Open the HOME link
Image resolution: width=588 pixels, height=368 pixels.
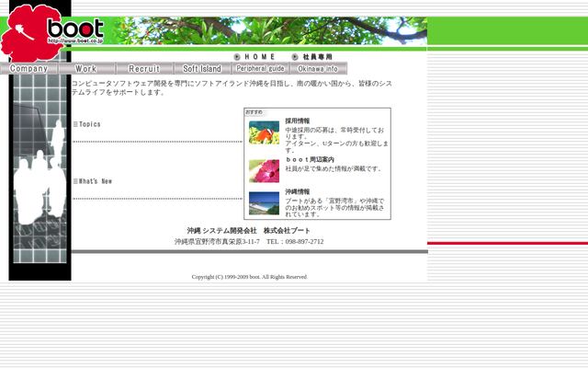[x=260, y=57]
